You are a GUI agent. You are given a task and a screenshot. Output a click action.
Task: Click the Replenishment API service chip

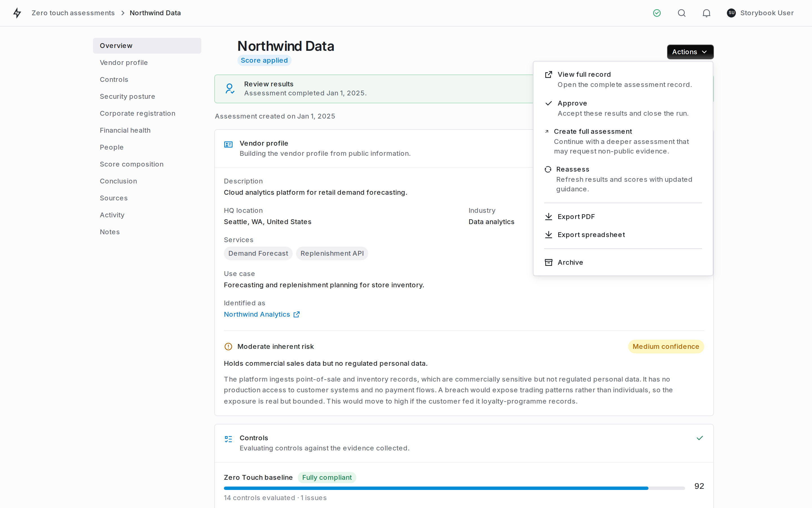point(332,253)
